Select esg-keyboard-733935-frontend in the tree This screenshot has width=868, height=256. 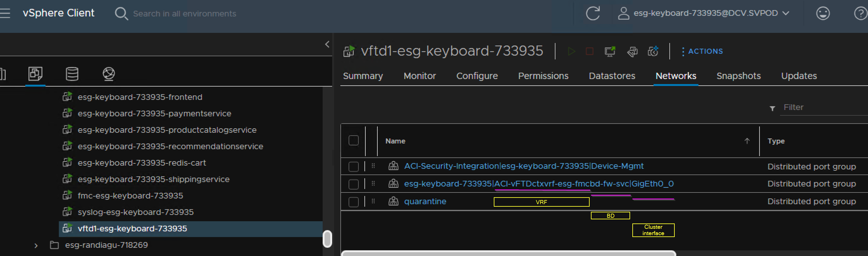coord(140,97)
